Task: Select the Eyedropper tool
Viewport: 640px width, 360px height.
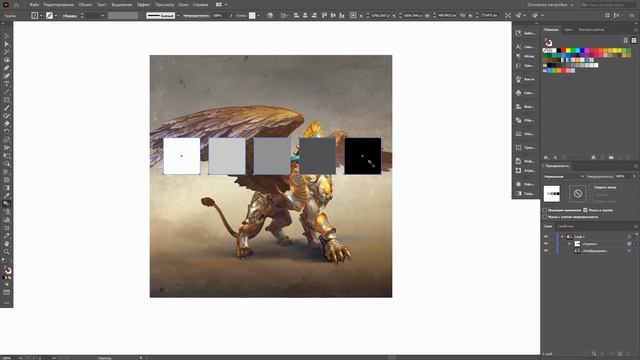Action: coord(7,196)
